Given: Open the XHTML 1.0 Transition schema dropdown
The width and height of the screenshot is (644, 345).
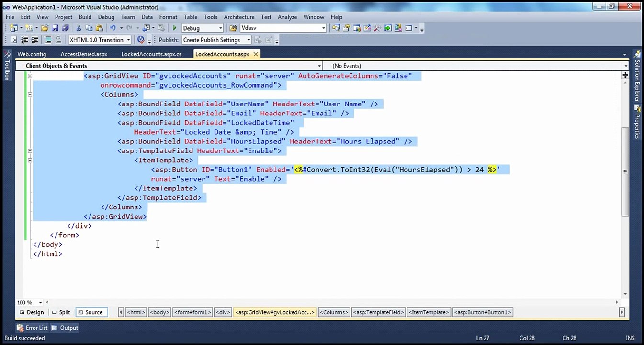Looking at the screenshot, I should [x=128, y=40].
